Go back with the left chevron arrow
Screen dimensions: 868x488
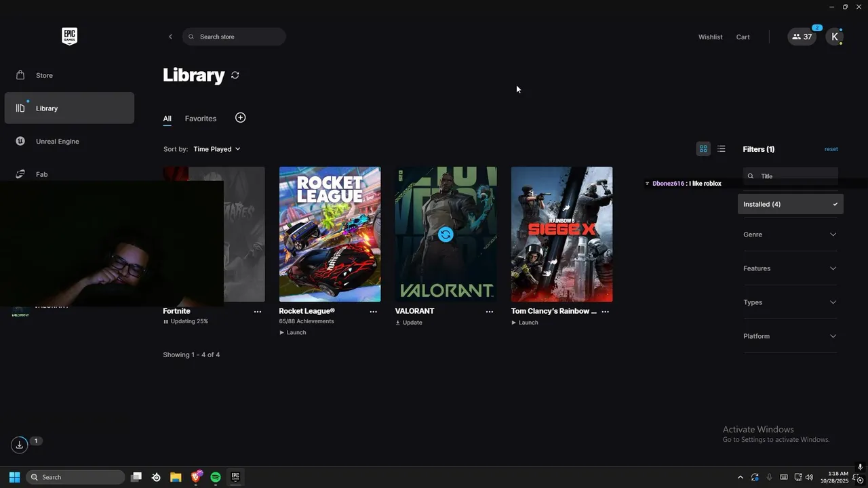[x=170, y=37]
